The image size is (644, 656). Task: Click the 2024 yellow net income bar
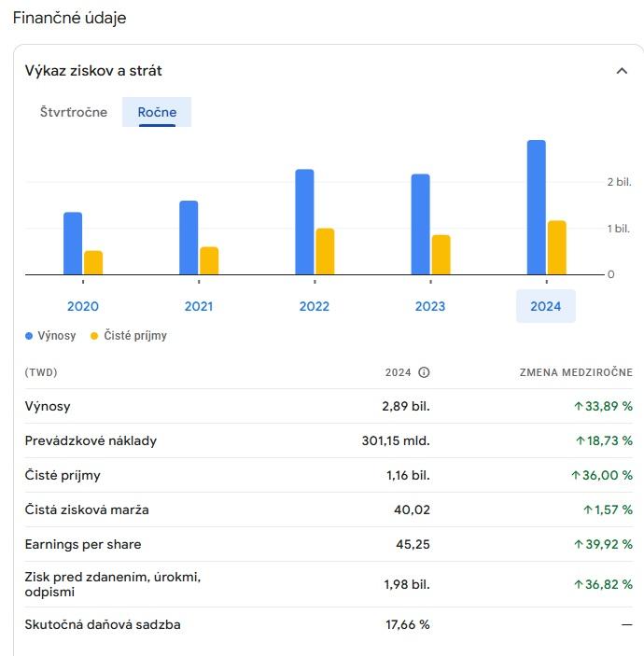click(557, 247)
